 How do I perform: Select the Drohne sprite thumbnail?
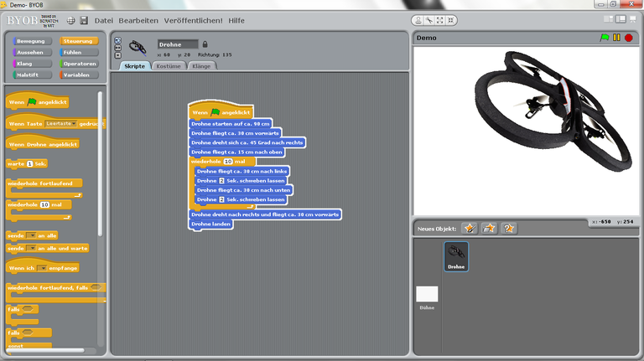(456, 255)
